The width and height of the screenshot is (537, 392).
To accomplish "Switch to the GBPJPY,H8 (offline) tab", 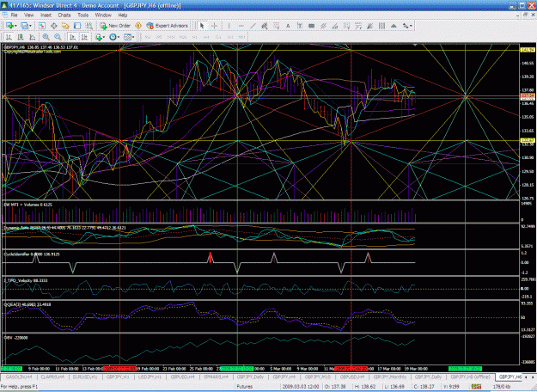I will point(473,377).
